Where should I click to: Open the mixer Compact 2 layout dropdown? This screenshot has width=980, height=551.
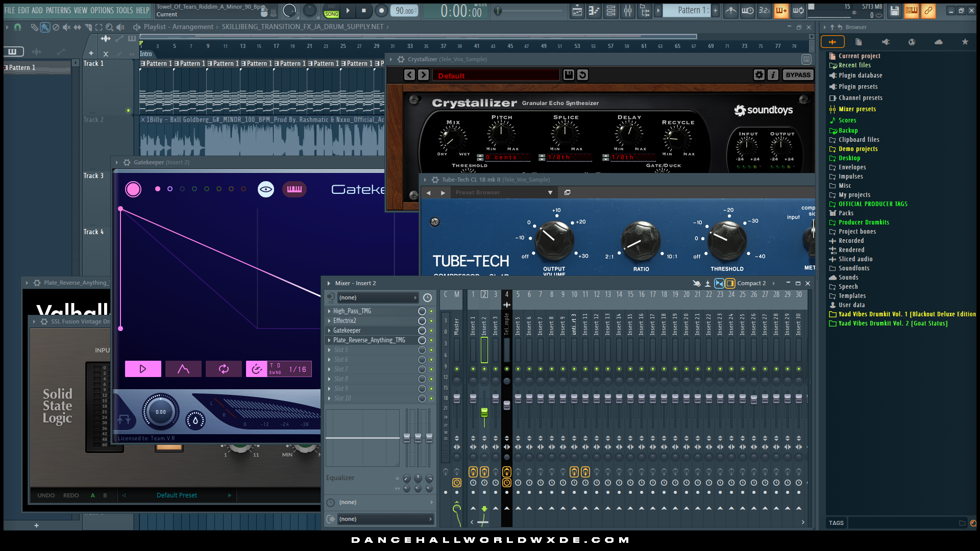click(x=751, y=284)
